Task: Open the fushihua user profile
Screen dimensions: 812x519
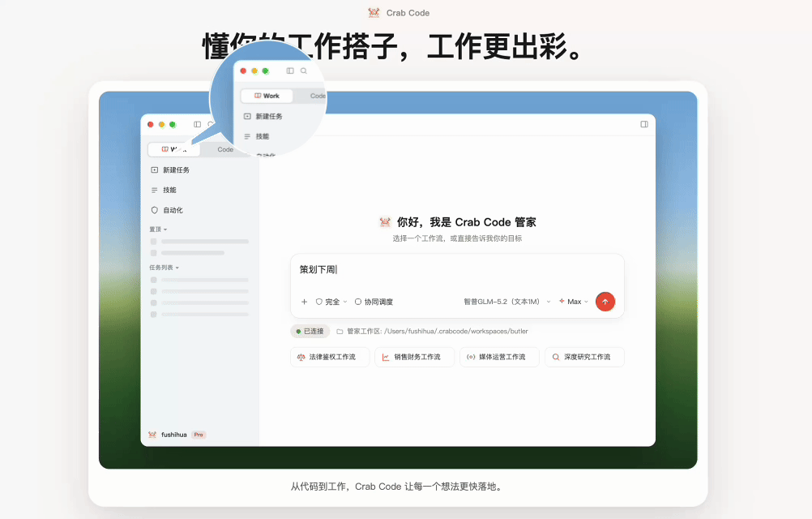Action: pyautogui.click(x=174, y=435)
